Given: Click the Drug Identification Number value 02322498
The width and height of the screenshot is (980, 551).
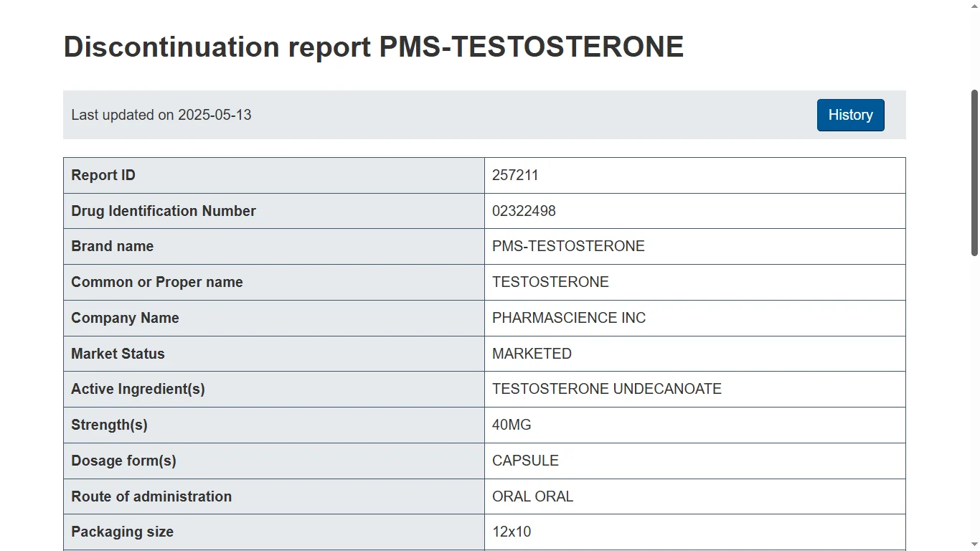Looking at the screenshot, I should tap(524, 211).
